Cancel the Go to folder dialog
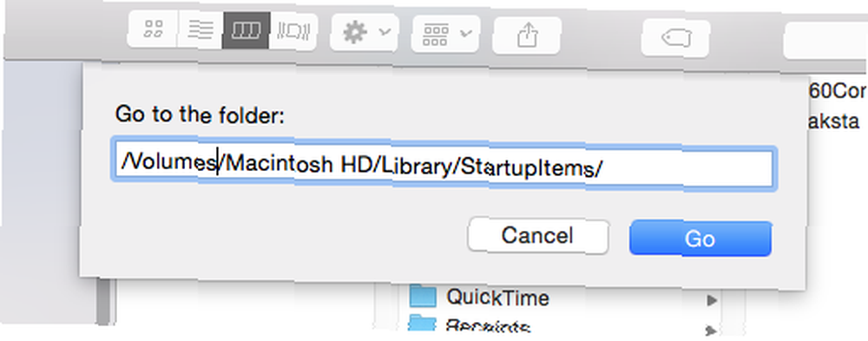 (x=537, y=236)
